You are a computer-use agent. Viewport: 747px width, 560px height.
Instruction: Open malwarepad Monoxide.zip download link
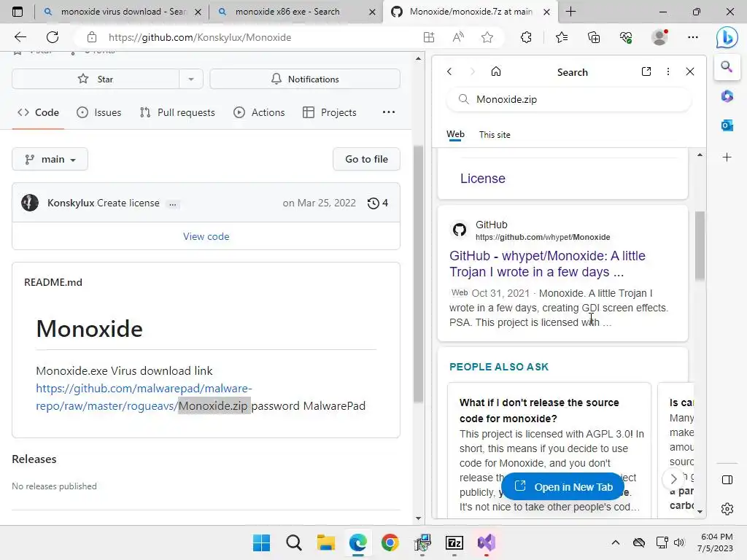144,397
